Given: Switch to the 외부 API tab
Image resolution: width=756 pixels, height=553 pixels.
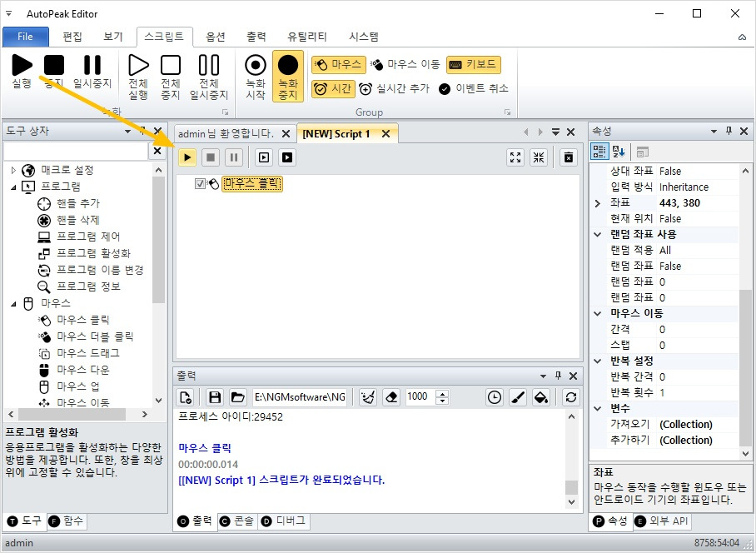Looking at the screenshot, I should 661,521.
